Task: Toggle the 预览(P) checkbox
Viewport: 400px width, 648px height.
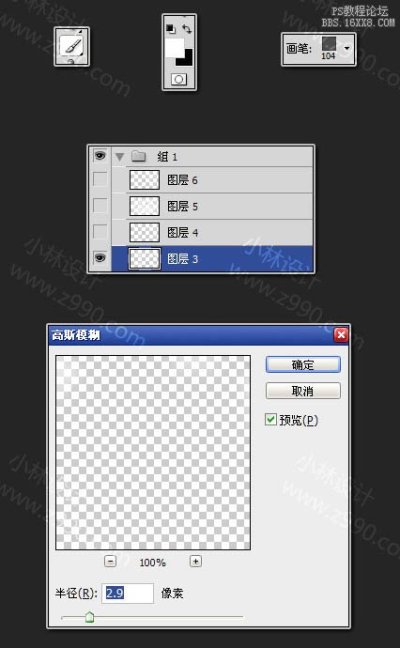Action: (271, 419)
